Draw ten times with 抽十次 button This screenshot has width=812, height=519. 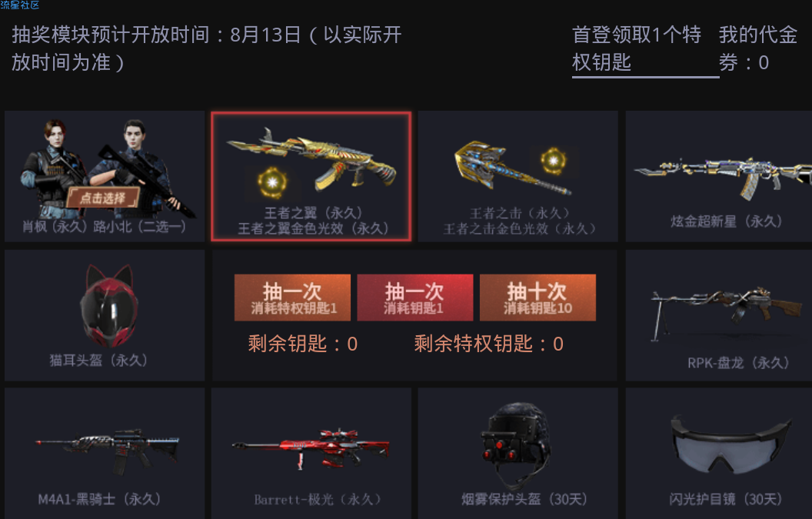pos(537,298)
